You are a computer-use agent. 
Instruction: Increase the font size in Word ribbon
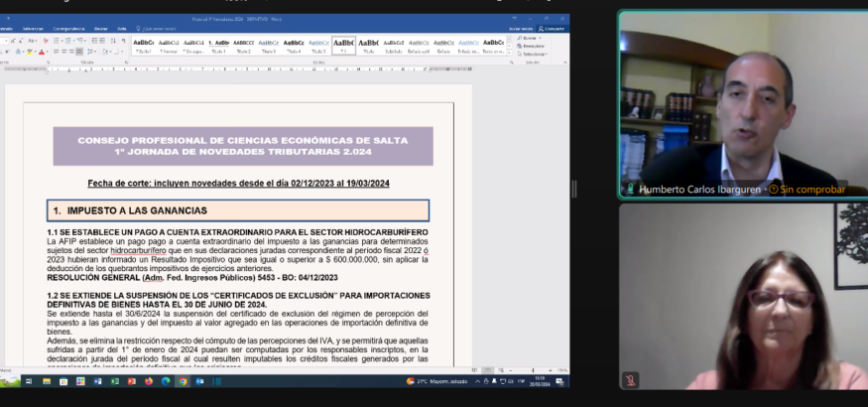(x=13, y=41)
